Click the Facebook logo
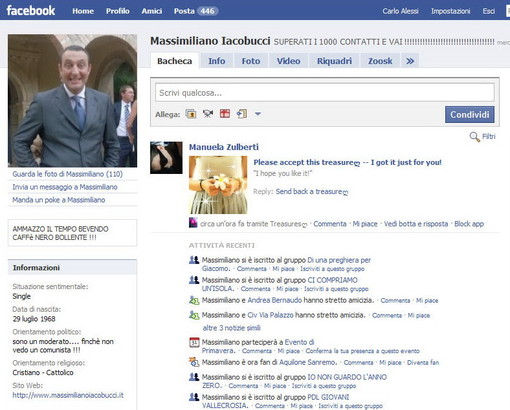 [31, 11]
